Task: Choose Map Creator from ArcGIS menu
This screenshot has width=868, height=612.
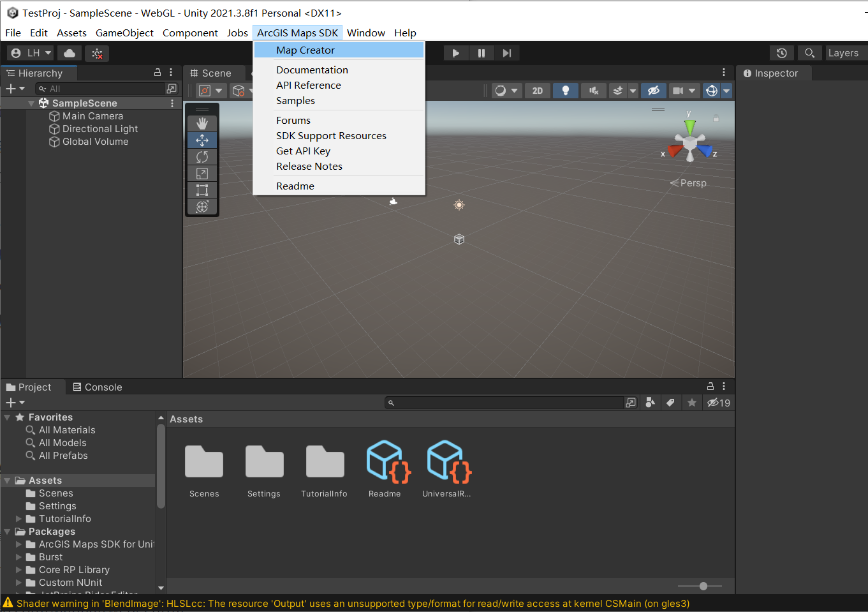Action: [x=339, y=50]
